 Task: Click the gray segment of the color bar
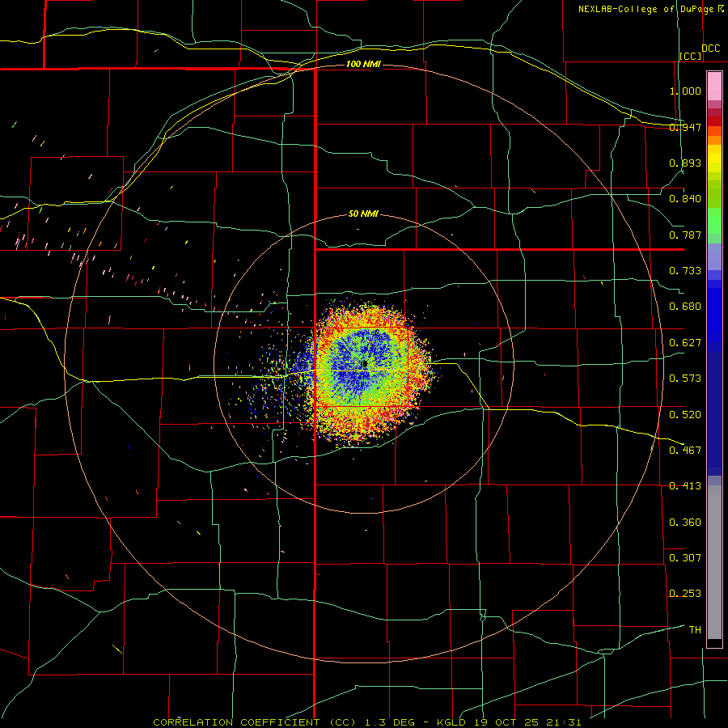pyautogui.click(x=714, y=562)
